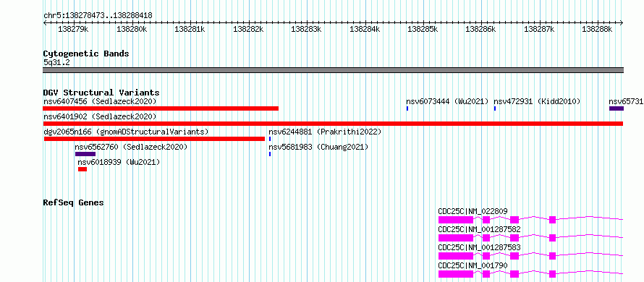This screenshot has width=644, height=282.
Task: Select the RefSeq Genes track title
Action: (74, 202)
